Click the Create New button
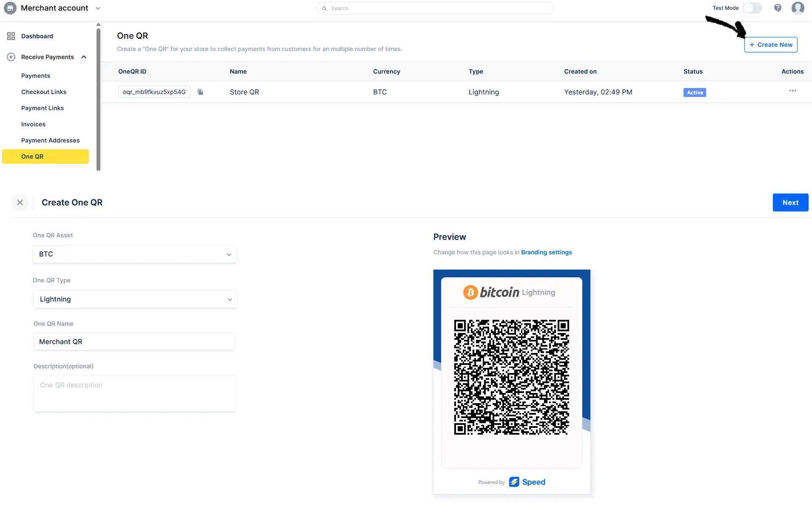The image size is (812, 518). (x=770, y=45)
